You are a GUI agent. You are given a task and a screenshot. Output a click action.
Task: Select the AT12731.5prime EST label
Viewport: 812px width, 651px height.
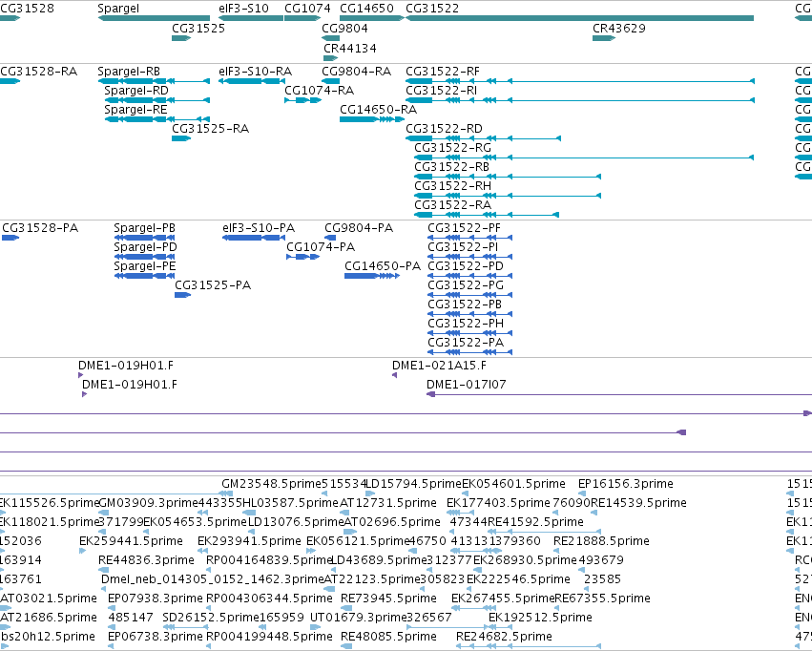coord(388,503)
